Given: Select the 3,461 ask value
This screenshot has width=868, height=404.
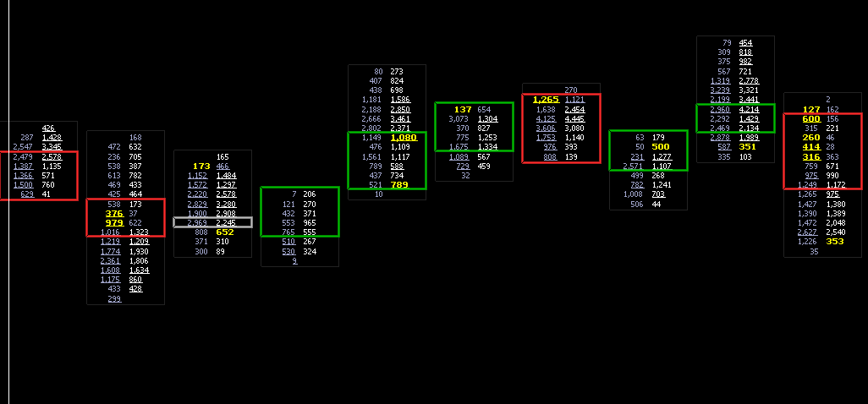Looking at the screenshot, I should [400, 119].
